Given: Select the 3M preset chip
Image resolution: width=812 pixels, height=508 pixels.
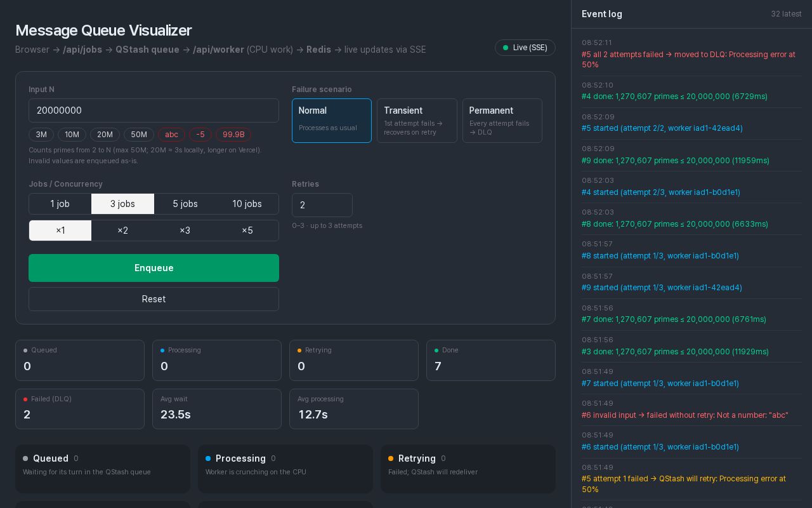Looking at the screenshot, I should click(x=41, y=135).
